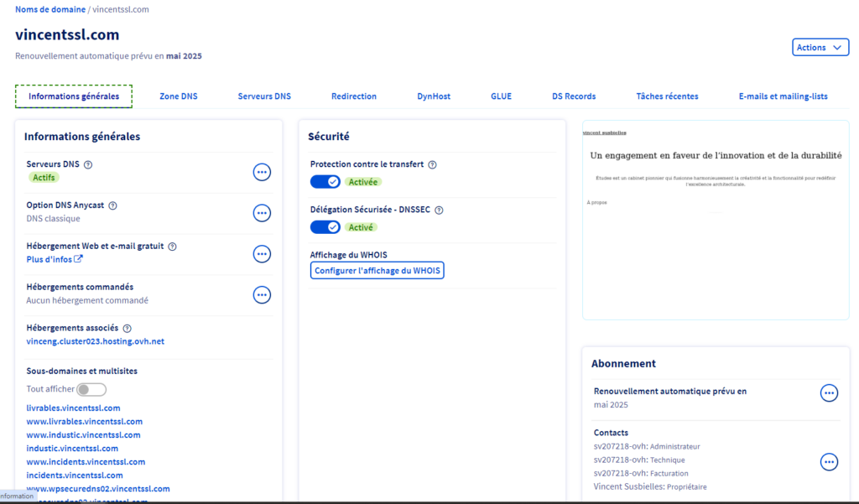The width and height of the screenshot is (859, 504).
Task: Go to the DS Records tab
Action: click(574, 96)
